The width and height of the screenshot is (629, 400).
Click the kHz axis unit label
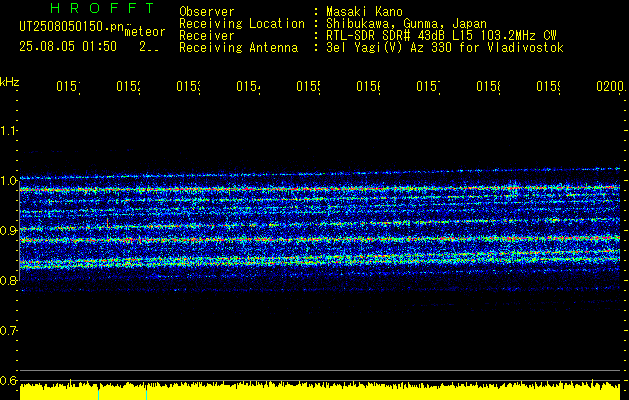pos(9,82)
